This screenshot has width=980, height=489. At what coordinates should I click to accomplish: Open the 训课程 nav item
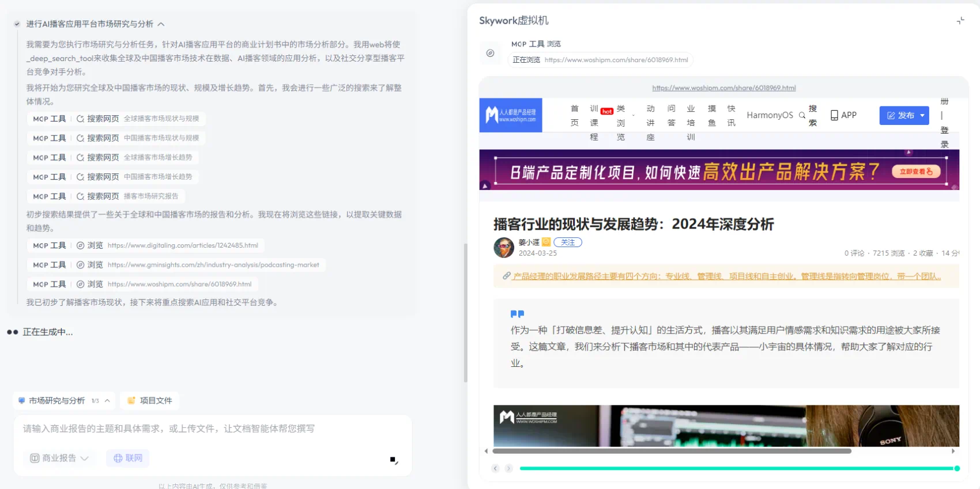594,123
